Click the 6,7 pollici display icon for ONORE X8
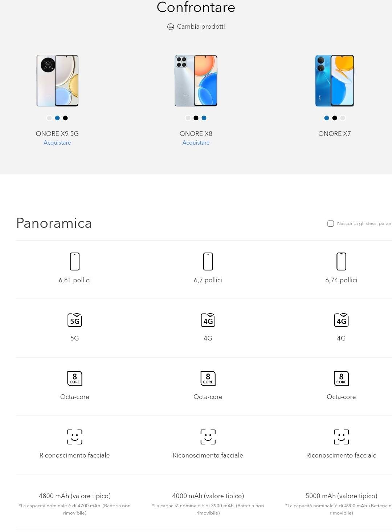392x532 pixels. pyautogui.click(x=208, y=261)
